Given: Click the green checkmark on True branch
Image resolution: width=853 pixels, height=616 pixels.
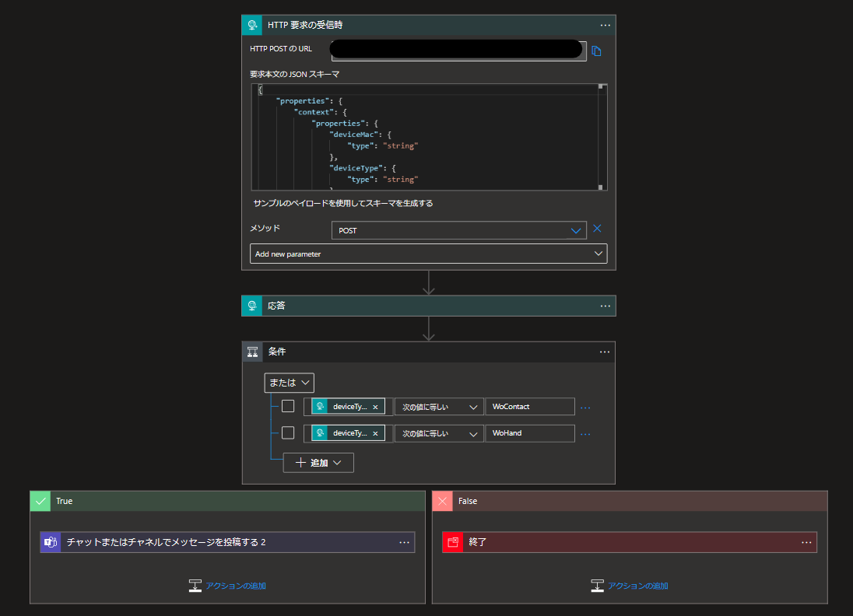Looking at the screenshot, I should point(40,501).
